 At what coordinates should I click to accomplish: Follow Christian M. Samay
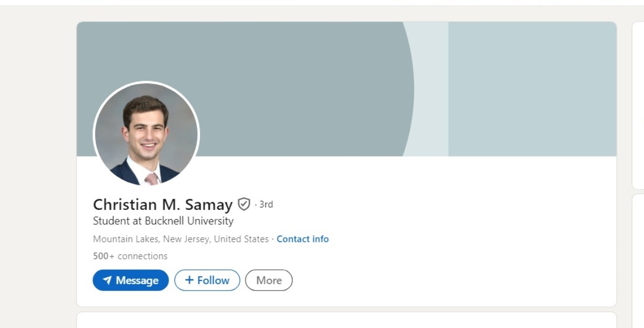pyautogui.click(x=208, y=280)
